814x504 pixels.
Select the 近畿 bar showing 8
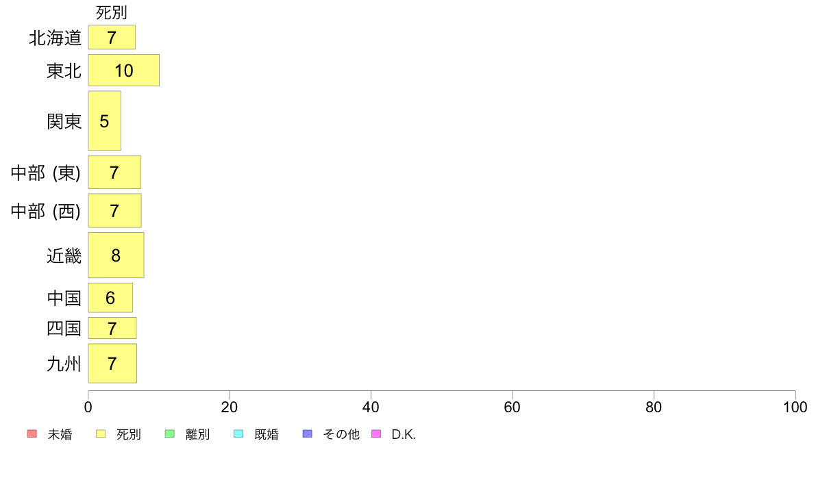116,255
